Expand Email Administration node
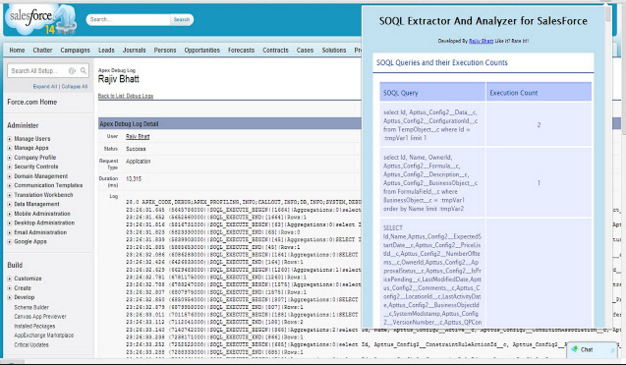The width and height of the screenshot is (626, 365). point(10,232)
